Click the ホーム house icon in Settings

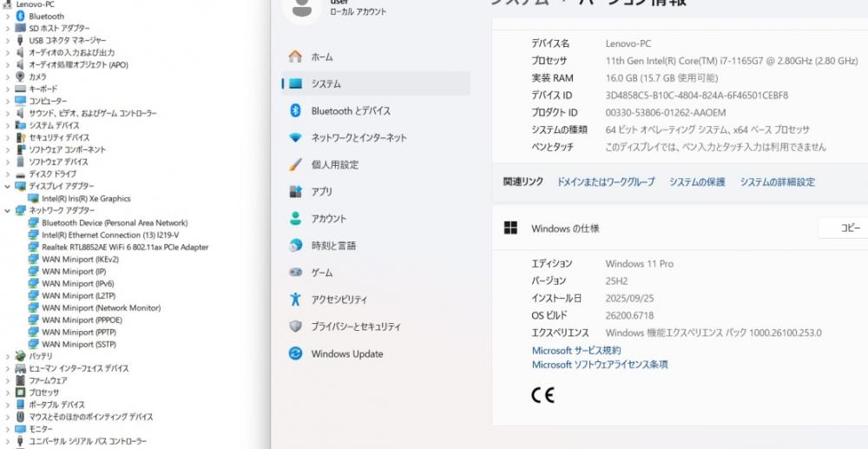[296, 56]
